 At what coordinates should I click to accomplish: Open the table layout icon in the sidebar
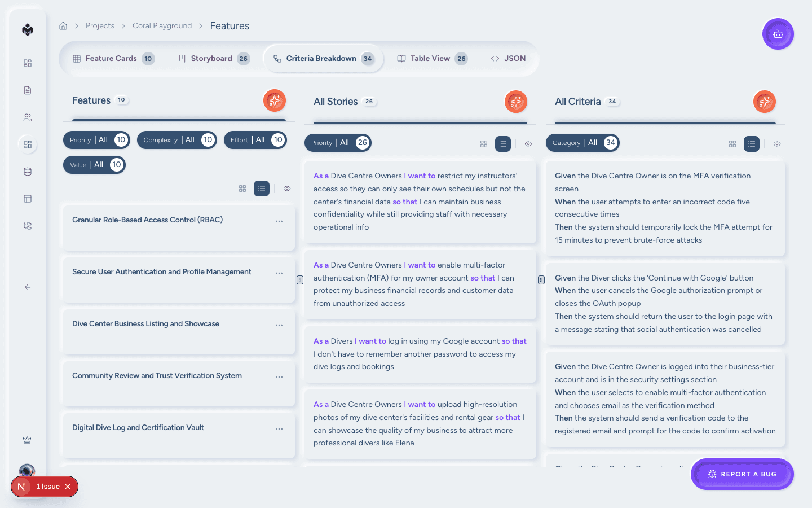coord(27,198)
